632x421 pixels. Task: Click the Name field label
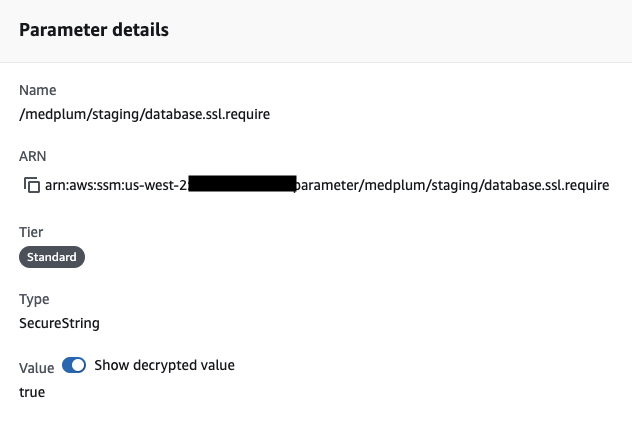[38, 90]
